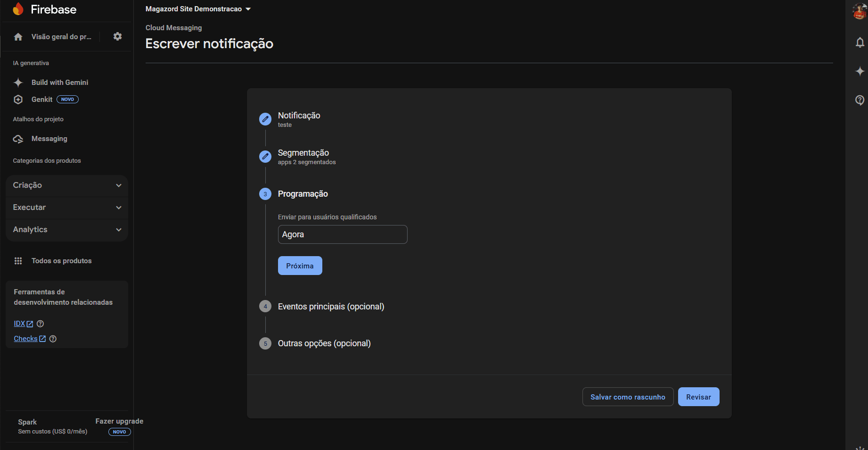868x450 pixels.
Task: Edit the Notificação step pencil icon
Action: [265, 119]
